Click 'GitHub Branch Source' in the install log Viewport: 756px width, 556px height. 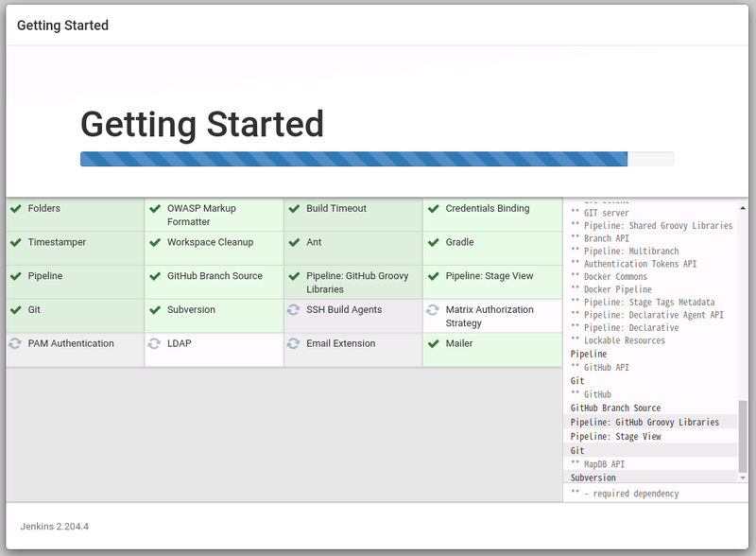tap(616, 408)
